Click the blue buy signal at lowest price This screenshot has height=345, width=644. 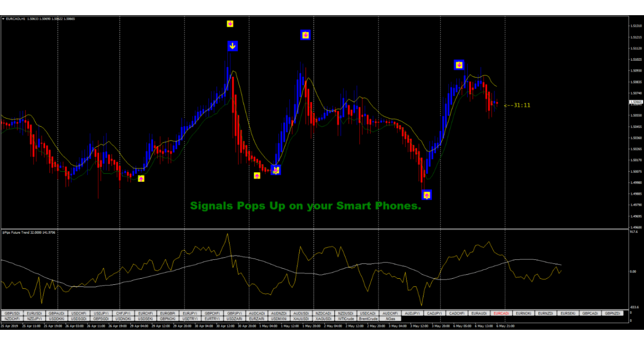point(427,195)
